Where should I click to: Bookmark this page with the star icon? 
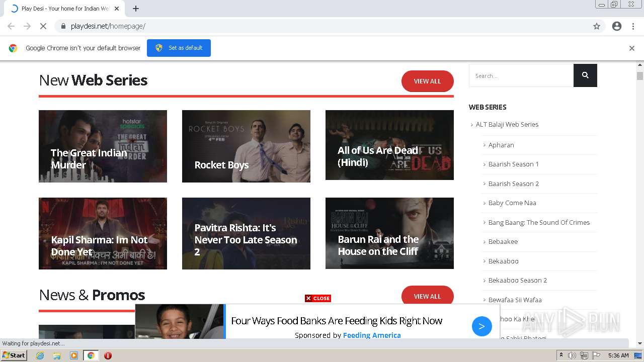pyautogui.click(x=597, y=26)
